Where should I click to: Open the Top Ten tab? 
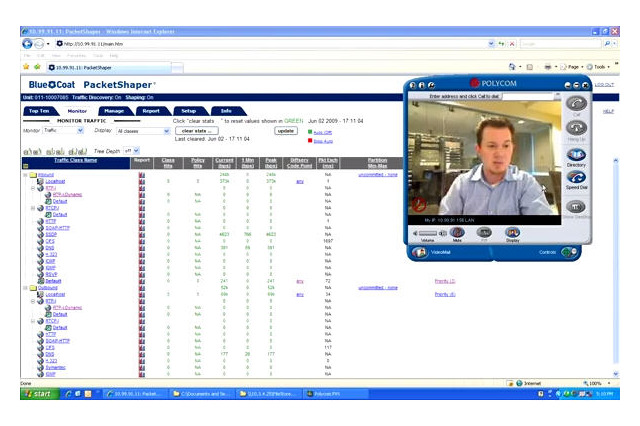click(x=39, y=111)
